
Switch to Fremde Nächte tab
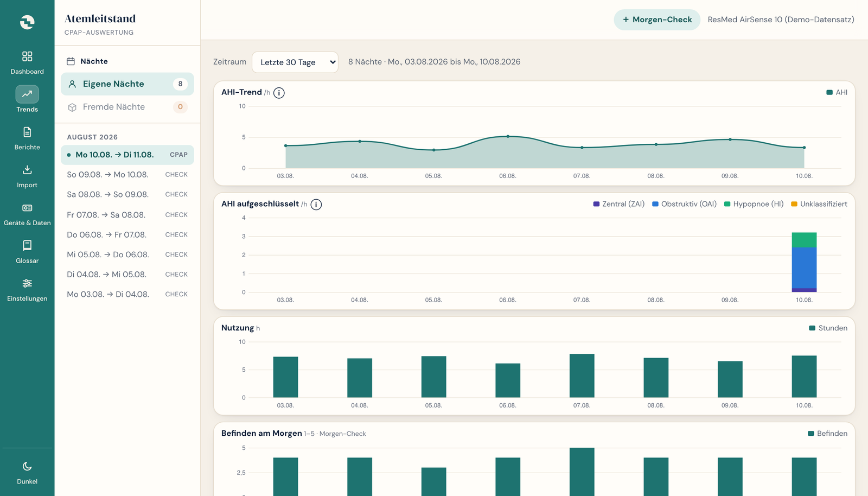tap(127, 107)
